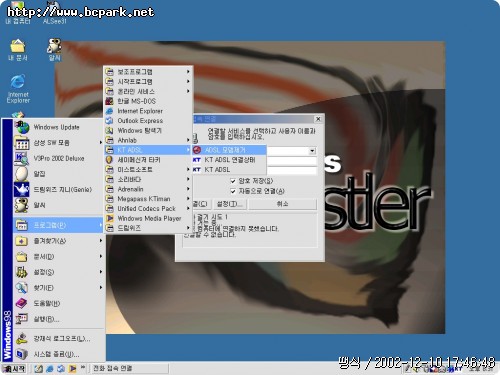The image size is (500, 375).
Task: Expand the 온라인 서비스 submenu
Action: (149, 91)
